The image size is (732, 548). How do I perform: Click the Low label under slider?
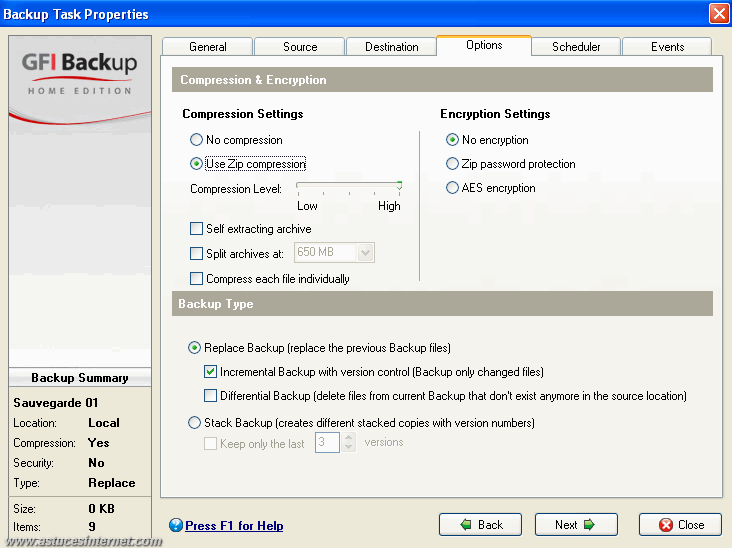click(307, 206)
